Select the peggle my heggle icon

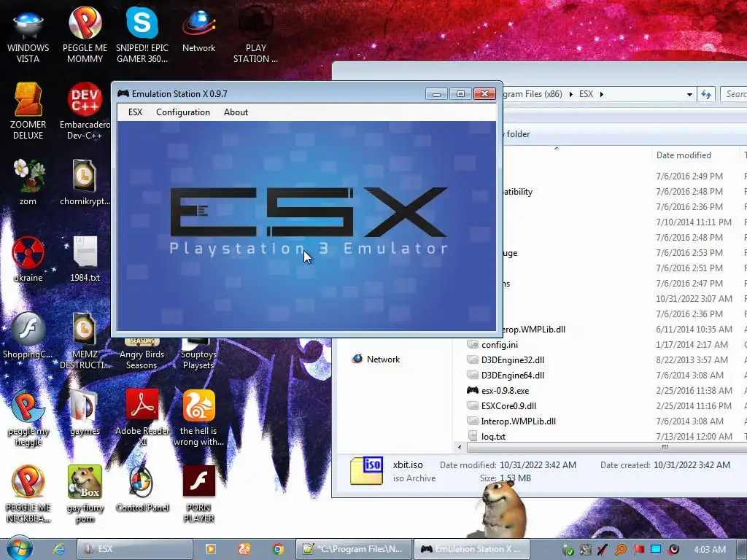[x=28, y=418]
